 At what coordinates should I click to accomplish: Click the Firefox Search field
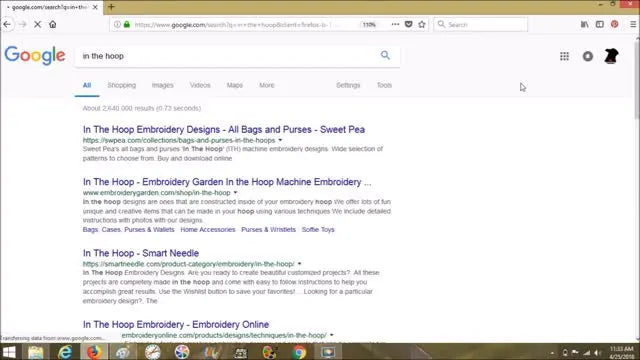tap(480, 24)
